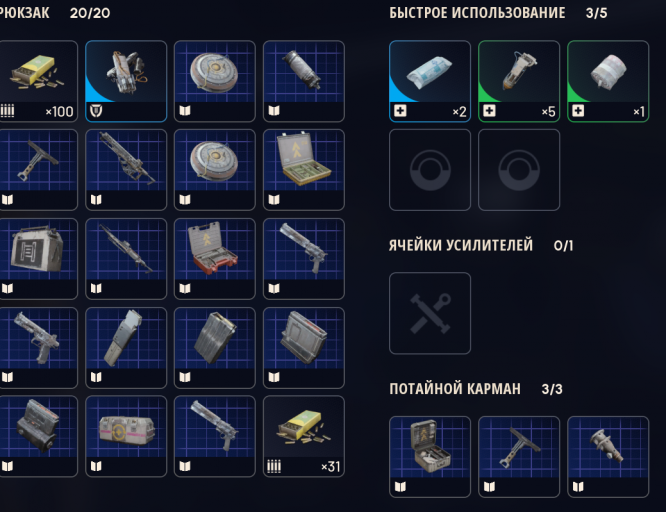Pick the grey metal crate blueprint with H marking
The image size is (666, 512).
37,259
